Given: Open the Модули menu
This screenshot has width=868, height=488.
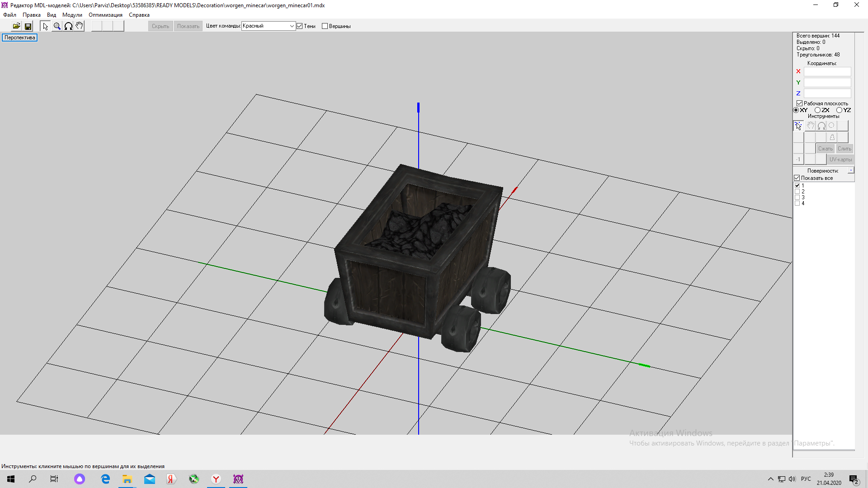Looking at the screenshot, I should point(72,15).
